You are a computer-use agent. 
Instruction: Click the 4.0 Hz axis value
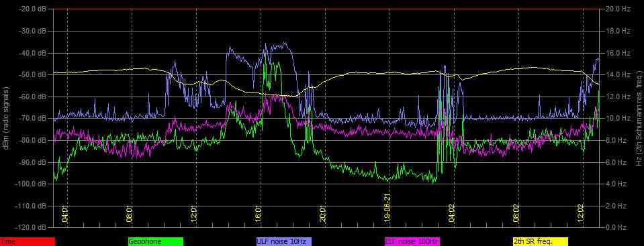click(x=616, y=184)
